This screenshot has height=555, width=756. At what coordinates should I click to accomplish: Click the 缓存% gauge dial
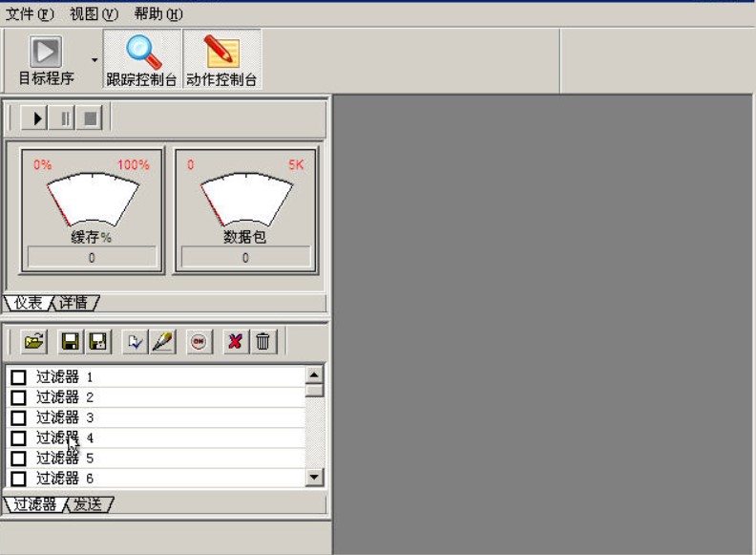[x=93, y=200]
